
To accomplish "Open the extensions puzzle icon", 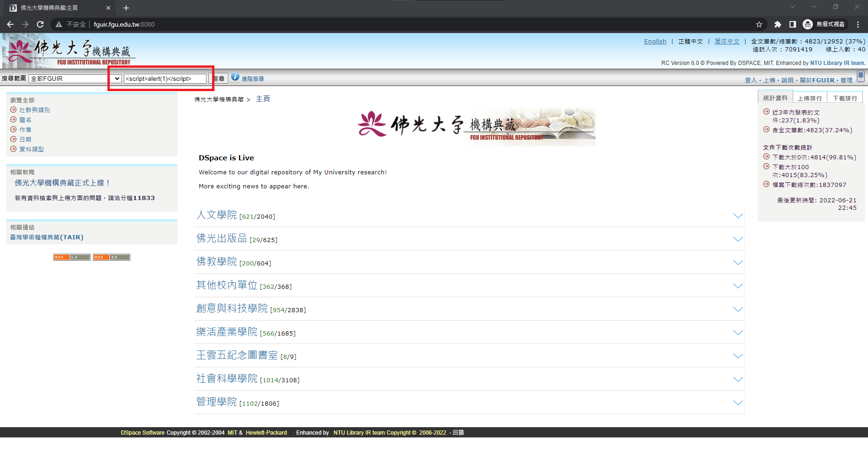I will tap(777, 24).
